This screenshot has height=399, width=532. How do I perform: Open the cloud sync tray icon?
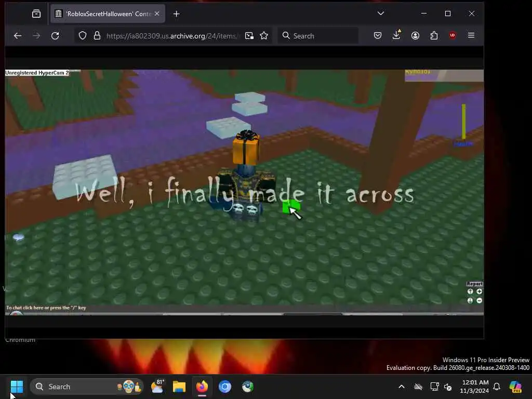click(418, 387)
